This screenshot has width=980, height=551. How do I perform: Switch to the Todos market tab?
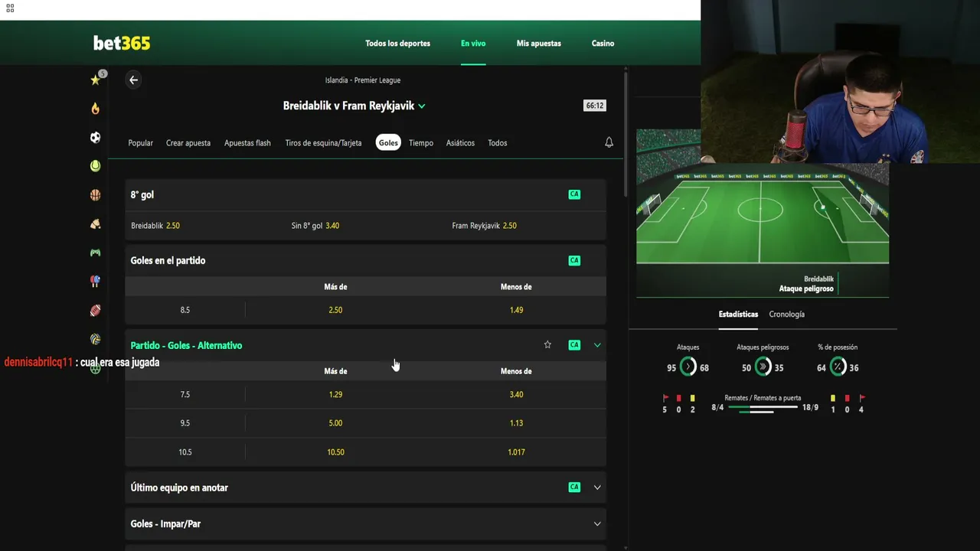point(498,143)
